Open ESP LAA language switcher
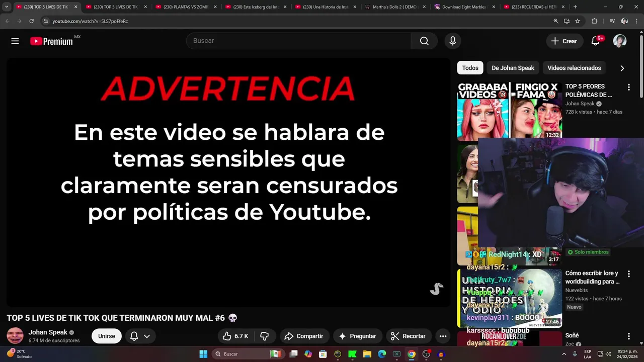Viewport: 644px width, 362px height. click(588, 354)
